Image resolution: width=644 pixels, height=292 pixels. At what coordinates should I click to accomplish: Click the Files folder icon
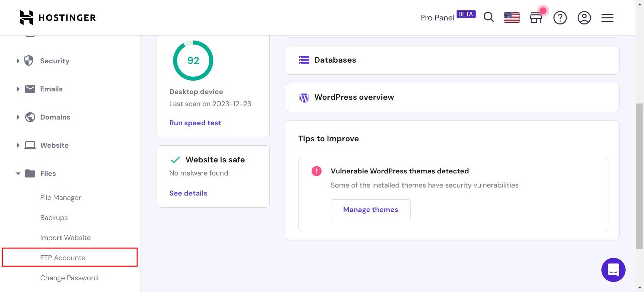(x=30, y=173)
